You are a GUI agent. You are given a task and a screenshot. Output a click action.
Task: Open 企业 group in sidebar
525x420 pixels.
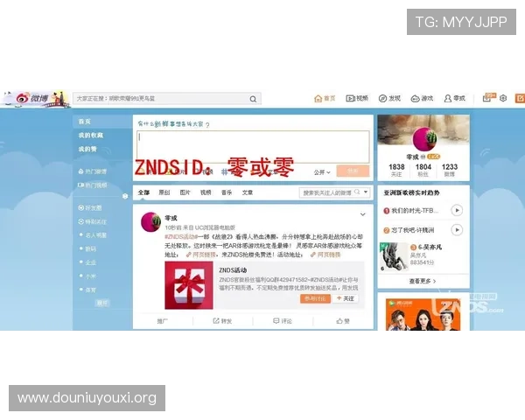click(x=90, y=262)
